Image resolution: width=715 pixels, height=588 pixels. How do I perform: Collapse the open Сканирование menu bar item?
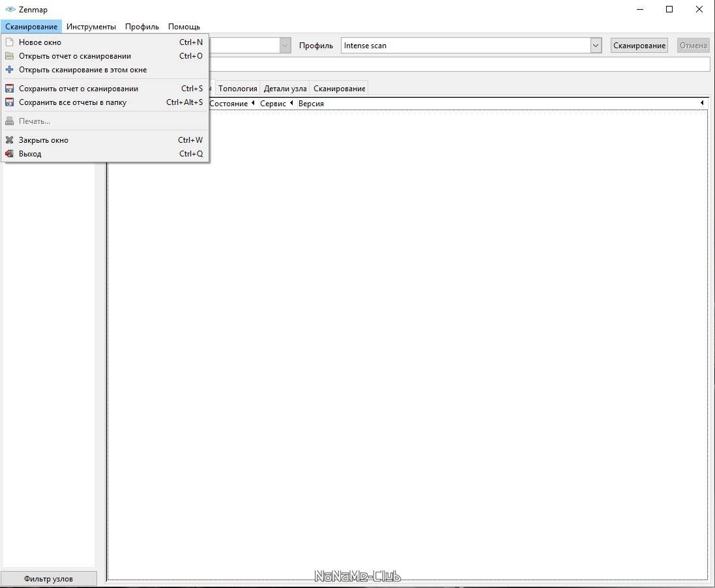click(31, 27)
